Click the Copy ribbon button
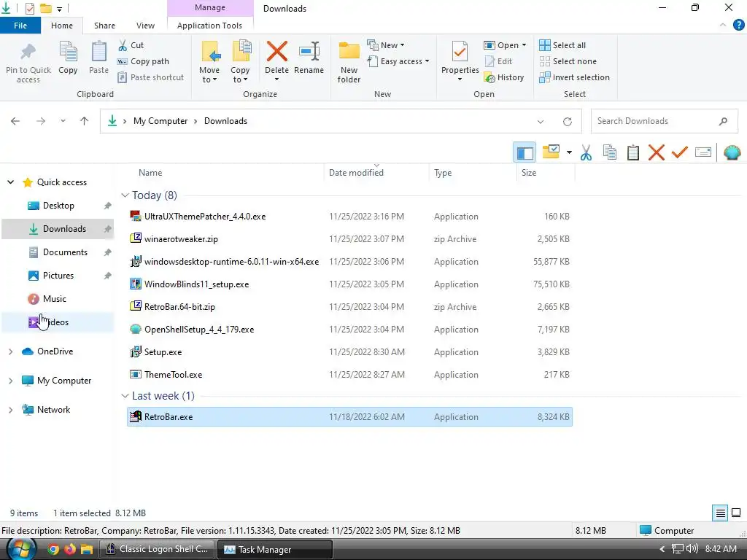Viewport: 747px width, 560px height. click(68, 58)
